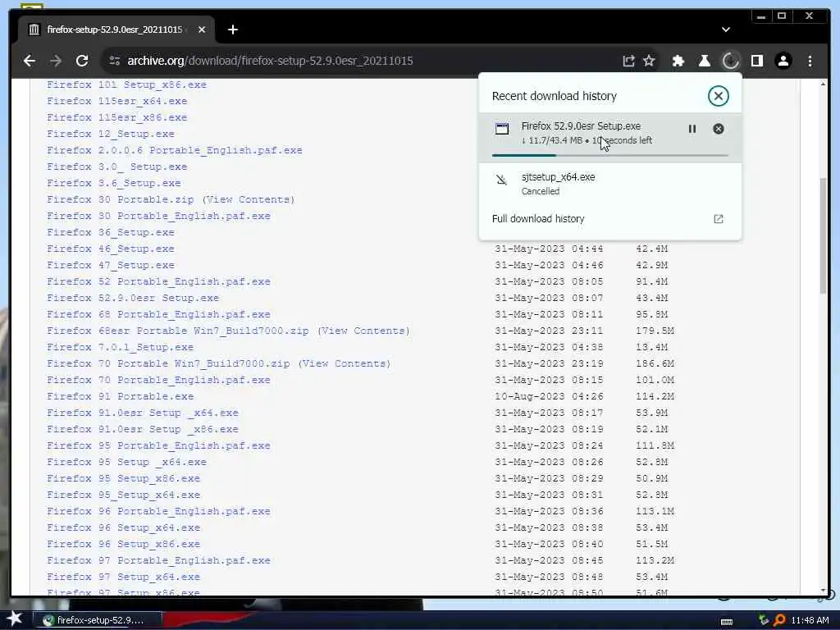
Task: Go back to the previous page
Action: [x=30, y=61]
